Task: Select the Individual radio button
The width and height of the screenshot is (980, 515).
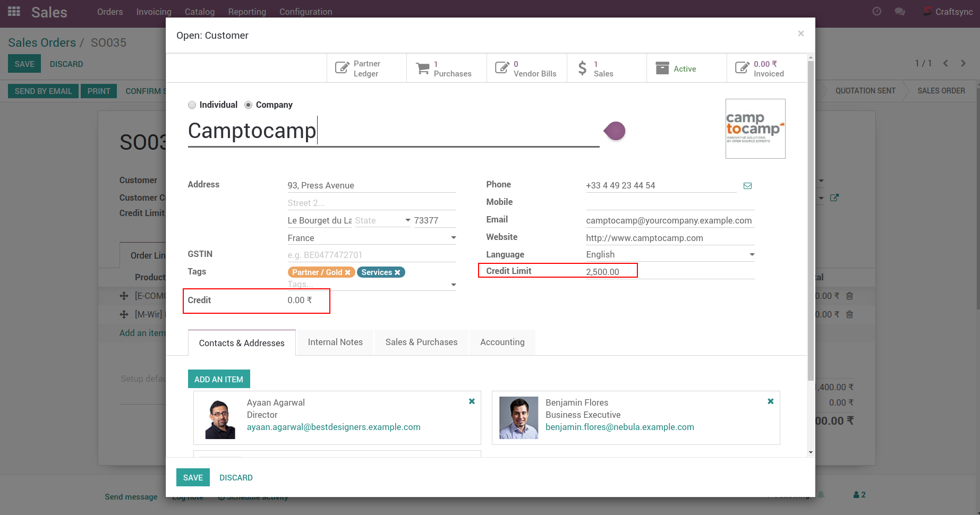Action: tap(192, 105)
